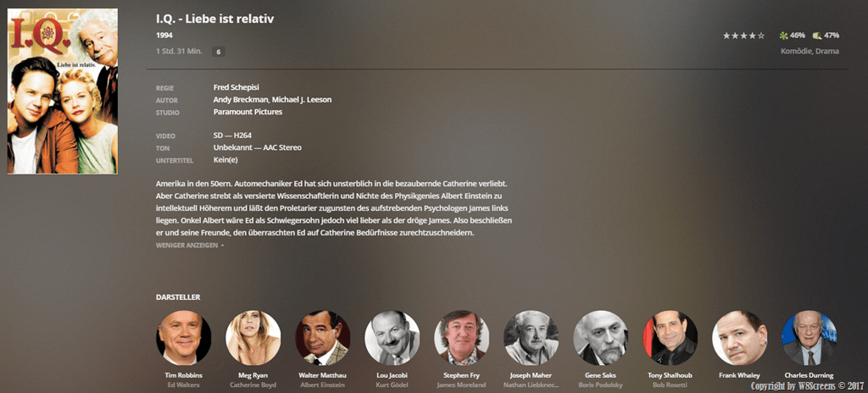868x393 pixels.
Task: Click the I.Q. movie poster thumbnail
Action: pos(63,91)
